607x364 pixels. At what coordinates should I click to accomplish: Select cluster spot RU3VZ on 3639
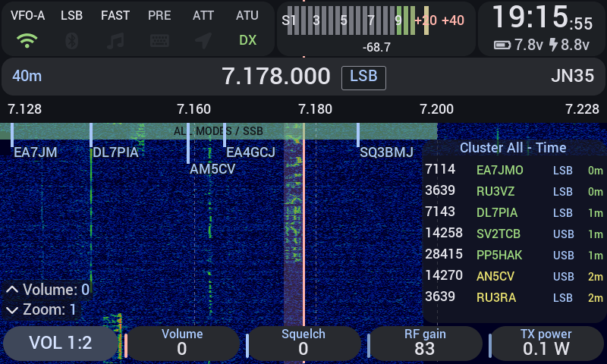click(x=514, y=191)
